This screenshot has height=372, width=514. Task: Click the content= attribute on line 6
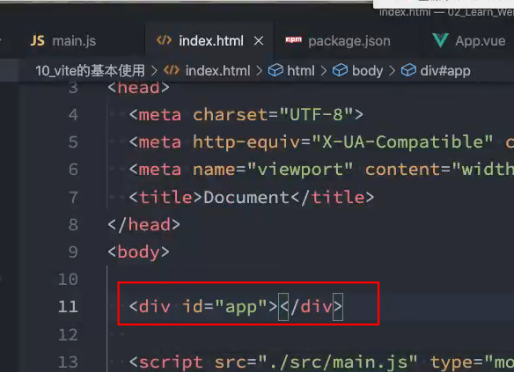pyautogui.click(x=408, y=169)
